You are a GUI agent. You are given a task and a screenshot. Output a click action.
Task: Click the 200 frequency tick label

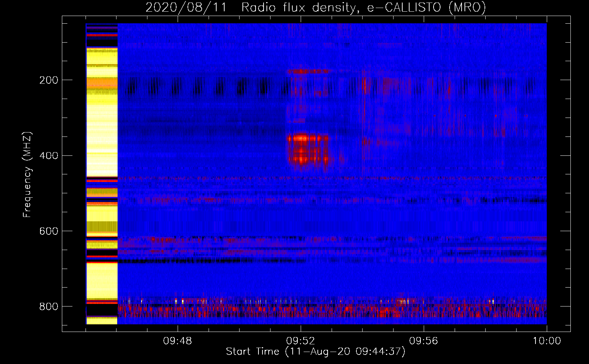pyautogui.click(x=49, y=80)
